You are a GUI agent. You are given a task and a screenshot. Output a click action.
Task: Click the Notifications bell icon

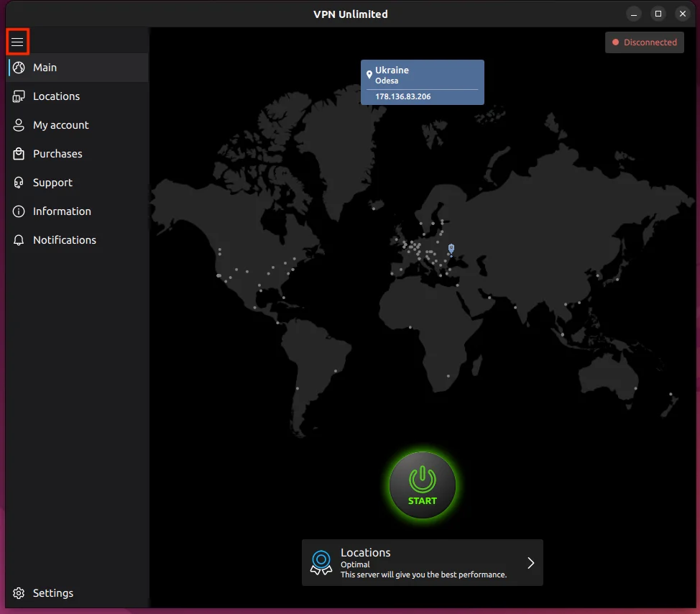pyautogui.click(x=19, y=240)
